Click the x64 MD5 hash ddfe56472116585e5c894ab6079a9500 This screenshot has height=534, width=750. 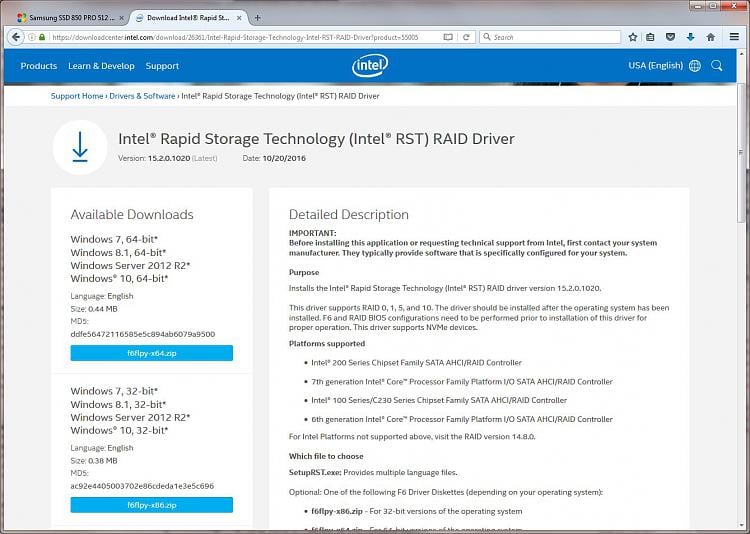[143, 334]
